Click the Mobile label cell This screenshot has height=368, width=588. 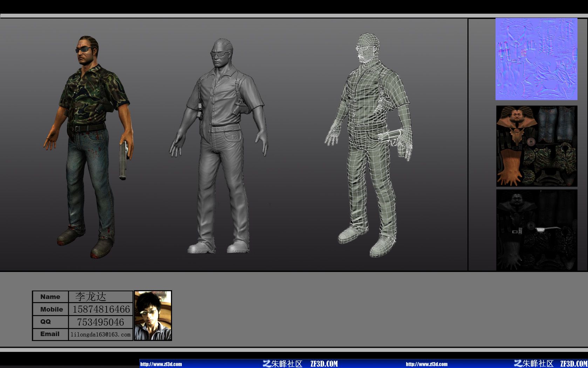click(50, 309)
